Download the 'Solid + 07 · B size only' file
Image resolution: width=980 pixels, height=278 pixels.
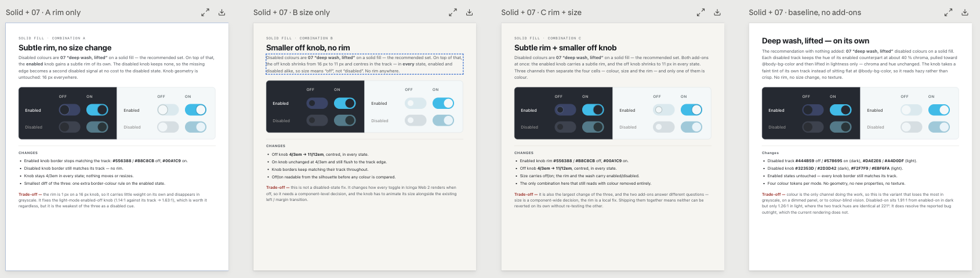tap(469, 12)
